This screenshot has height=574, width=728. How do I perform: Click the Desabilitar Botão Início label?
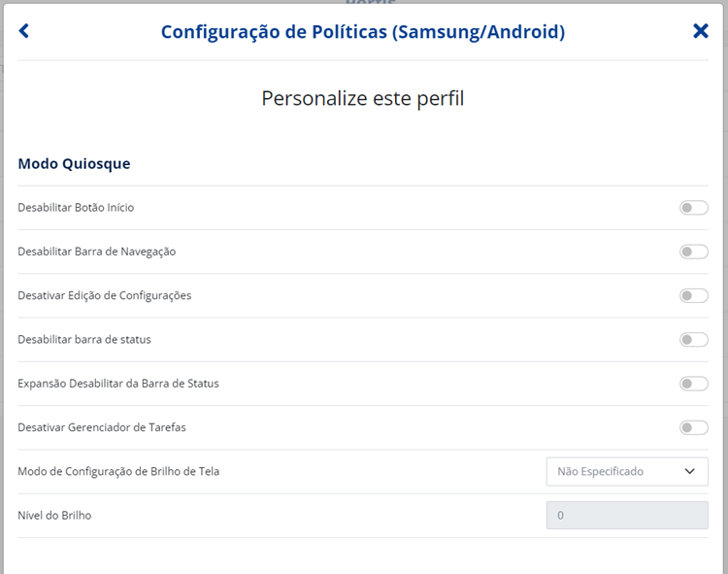(76, 208)
